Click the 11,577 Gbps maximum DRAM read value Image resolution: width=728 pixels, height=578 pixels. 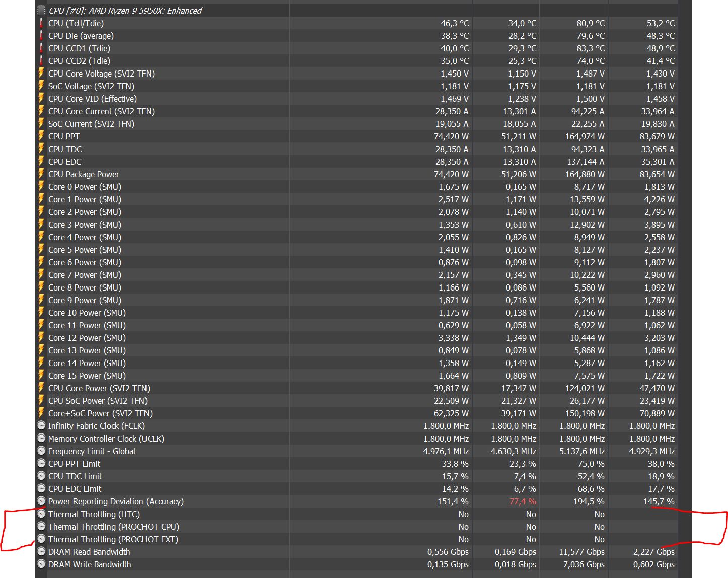[581, 552]
